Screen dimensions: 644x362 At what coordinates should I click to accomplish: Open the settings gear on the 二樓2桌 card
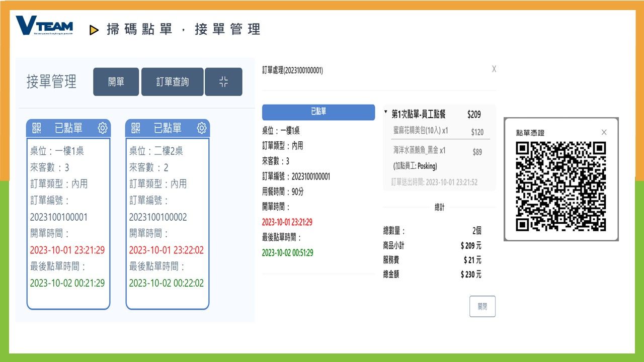[202, 128]
